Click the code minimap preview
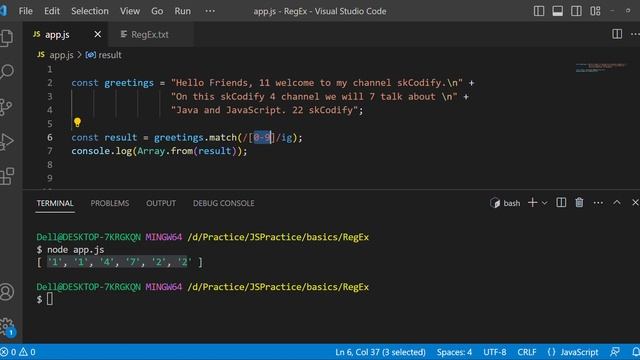640x360 pixels. pos(600,67)
